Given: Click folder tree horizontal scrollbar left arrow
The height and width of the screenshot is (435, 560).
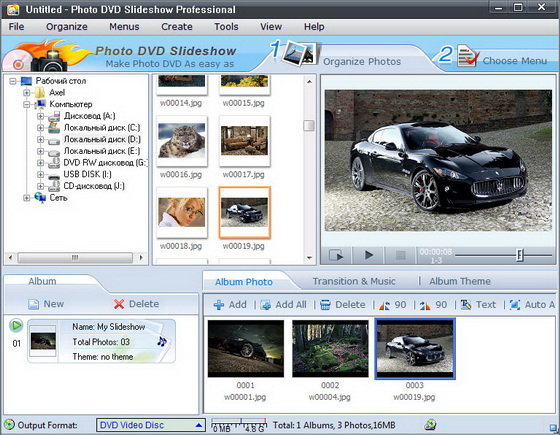Looking at the screenshot, I should [x=10, y=258].
